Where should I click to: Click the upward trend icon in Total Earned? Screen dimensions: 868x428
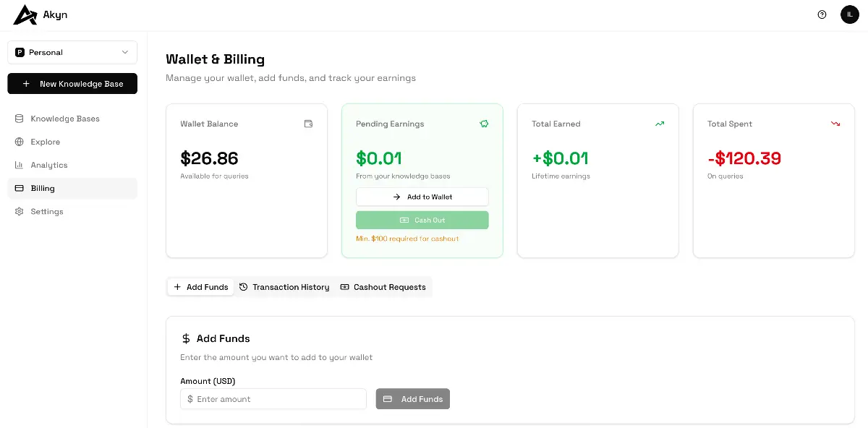point(660,124)
